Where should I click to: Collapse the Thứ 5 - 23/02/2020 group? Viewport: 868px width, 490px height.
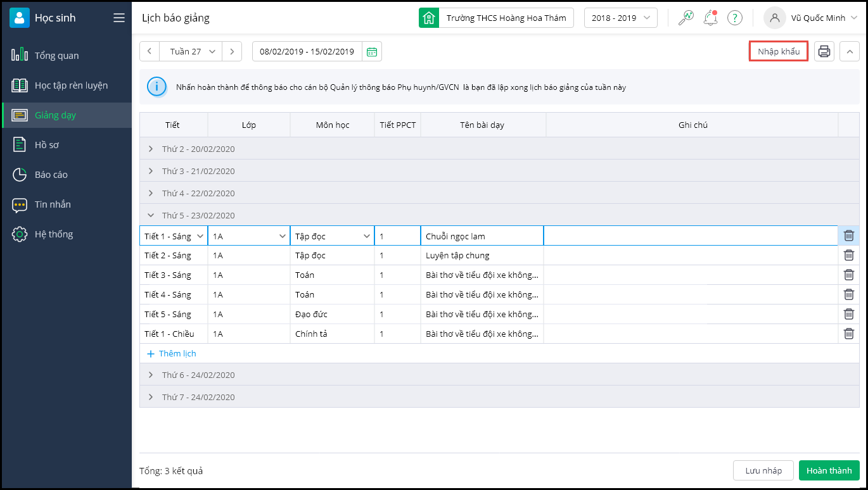151,215
